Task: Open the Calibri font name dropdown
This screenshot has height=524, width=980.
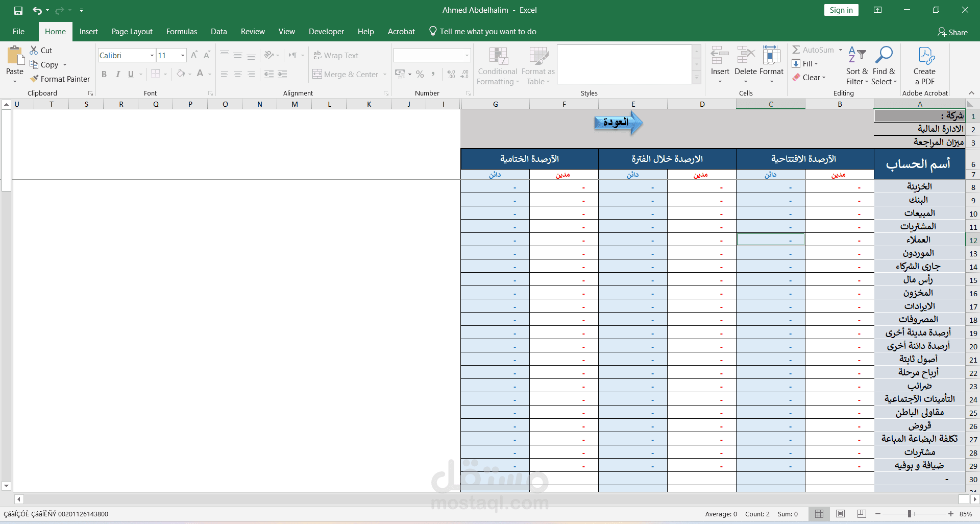Action: pos(152,55)
